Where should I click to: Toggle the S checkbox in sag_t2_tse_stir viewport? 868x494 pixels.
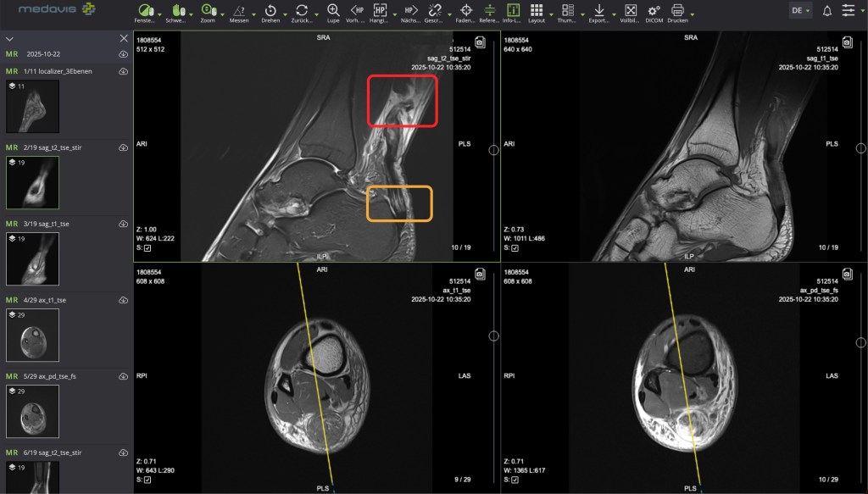coord(147,248)
